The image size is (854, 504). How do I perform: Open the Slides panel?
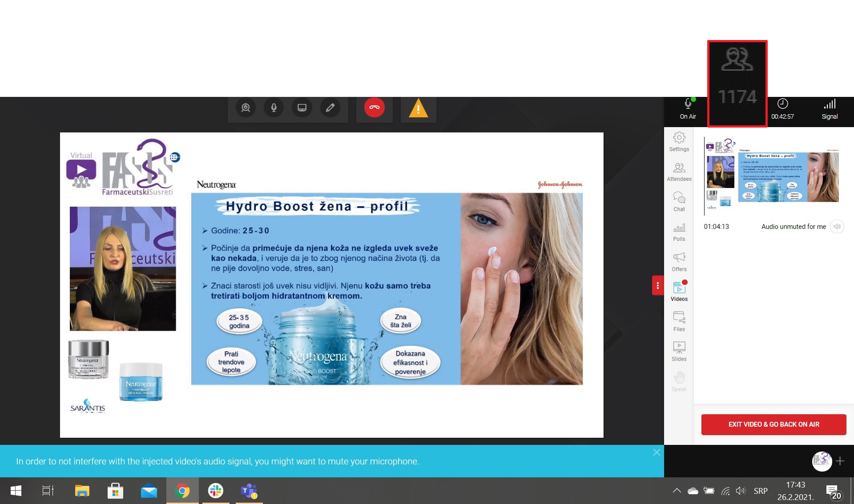coord(679,352)
